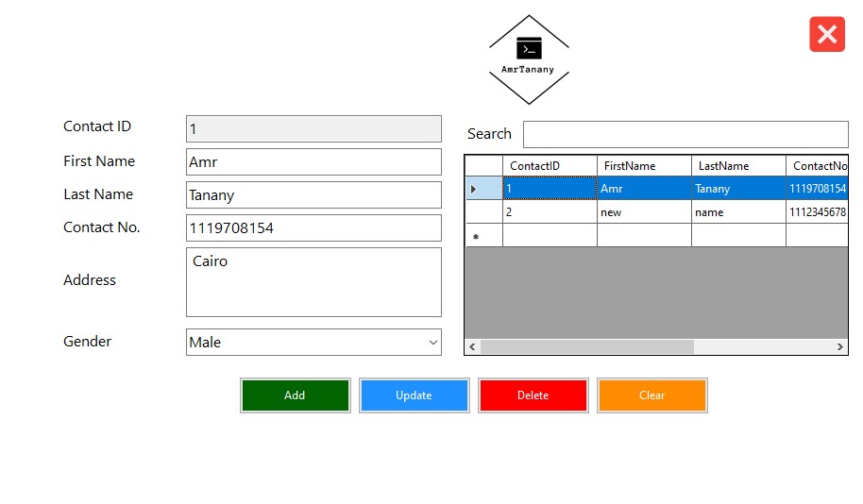Image resolution: width=863 pixels, height=504 pixels.
Task: Click the ContactNo column header
Action: pyautogui.click(x=818, y=165)
